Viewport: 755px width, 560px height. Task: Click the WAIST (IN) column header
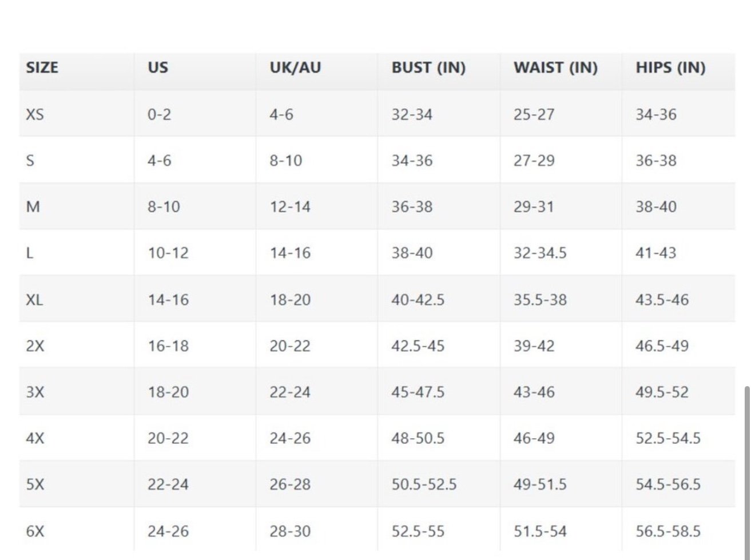[x=555, y=67]
